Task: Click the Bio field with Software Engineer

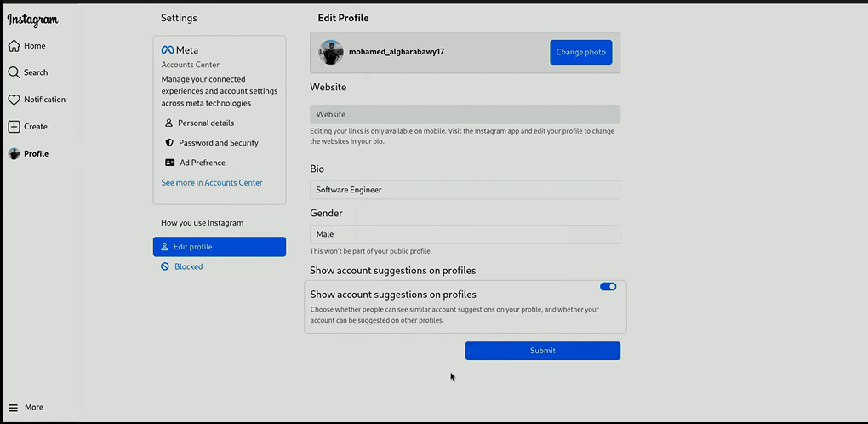Action: click(x=465, y=190)
